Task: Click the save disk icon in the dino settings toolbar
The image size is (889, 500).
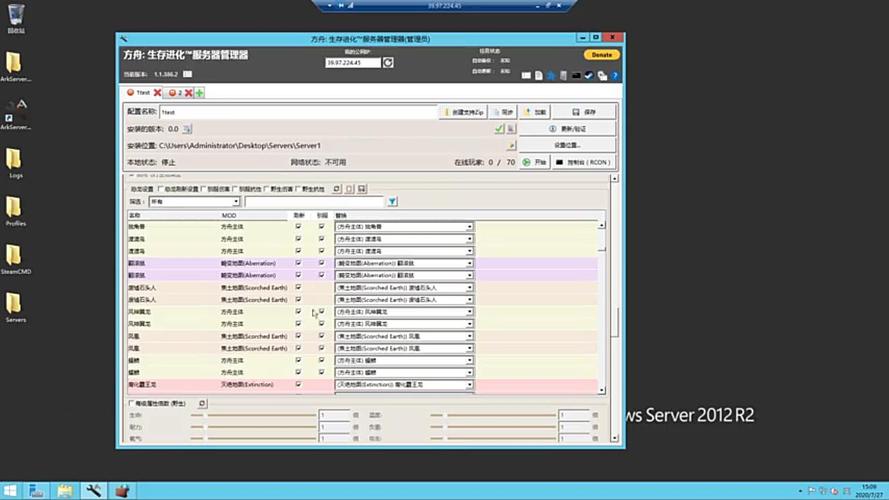Action: point(362,189)
